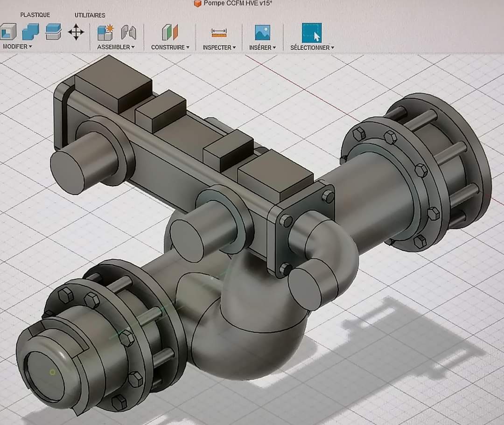Create a New Component with Assembler icon
The width and height of the screenshot is (504, 425).
(105, 33)
